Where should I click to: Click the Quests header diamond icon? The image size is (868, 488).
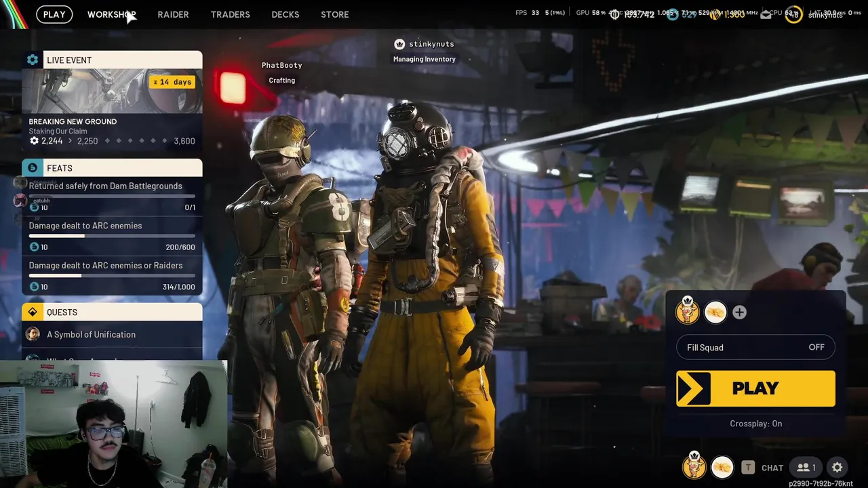point(33,312)
